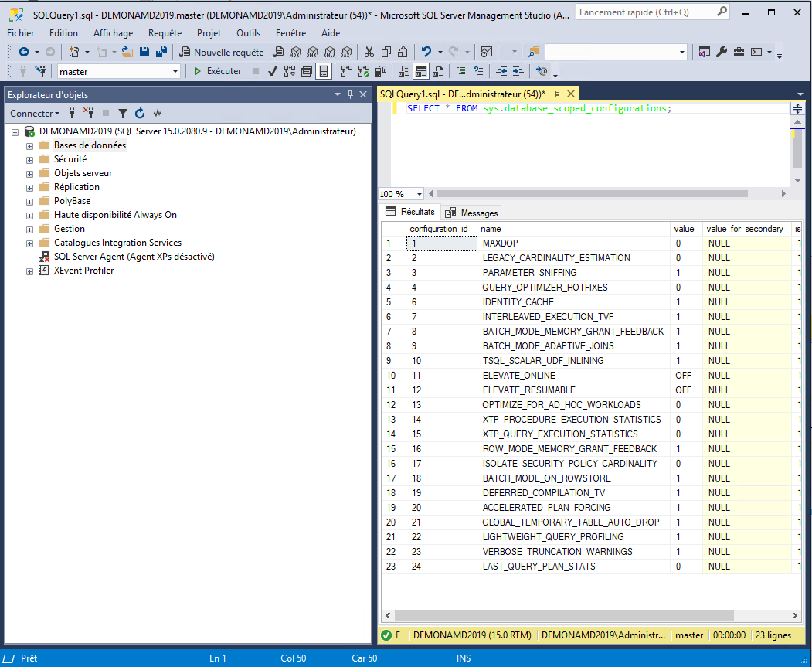Click the Save All icon in toolbar
Viewport: 812px width, 667px height.
point(161,52)
